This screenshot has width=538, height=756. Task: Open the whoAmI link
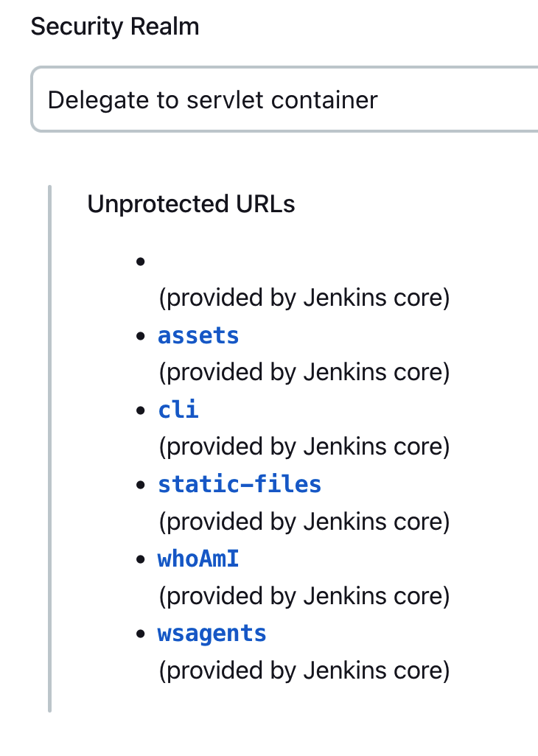coord(198,559)
